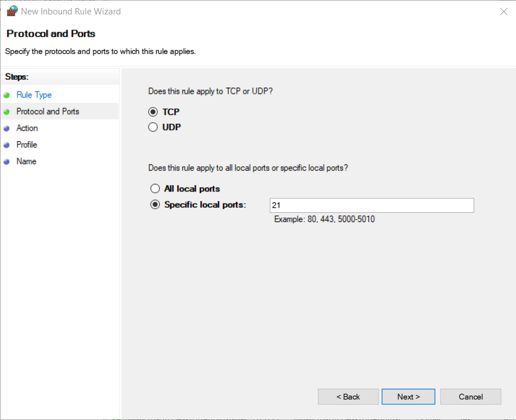The width and height of the screenshot is (516, 420).
Task: Go to the Rule Type step link
Action: point(34,95)
